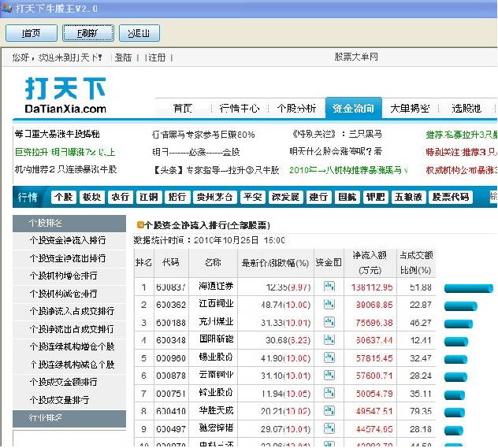This screenshot has width=498, height=448.
Task: Click the app icon in title bar
Action: (x=6, y=8)
